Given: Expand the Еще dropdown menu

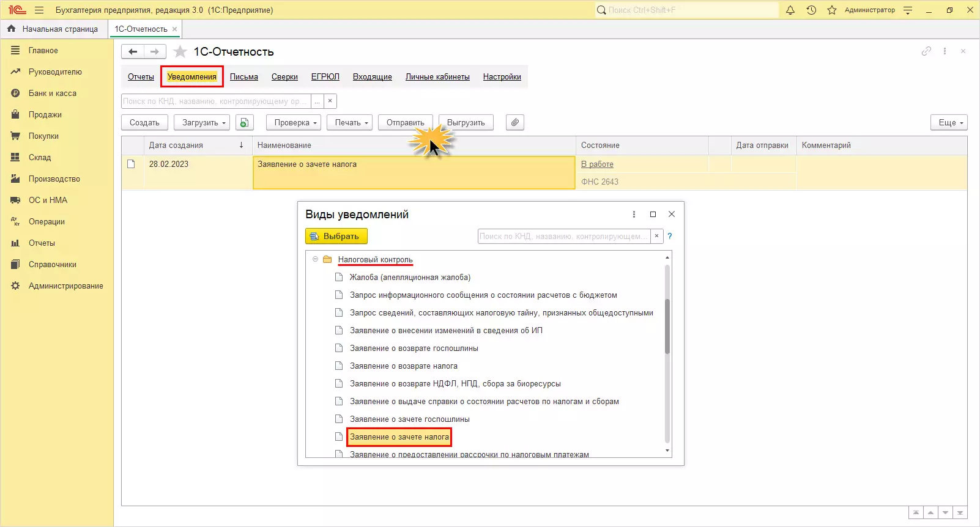Looking at the screenshot, I should point(949,123).
